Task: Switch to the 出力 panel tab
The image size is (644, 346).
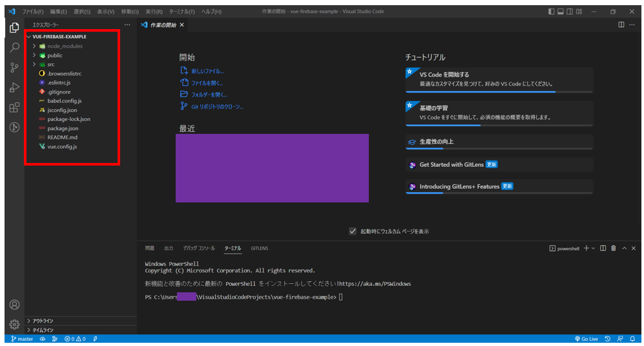Action: (x=169, y=248)
